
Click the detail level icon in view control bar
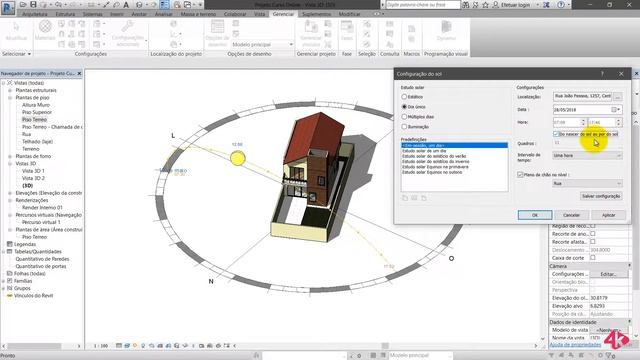[119, 346]
